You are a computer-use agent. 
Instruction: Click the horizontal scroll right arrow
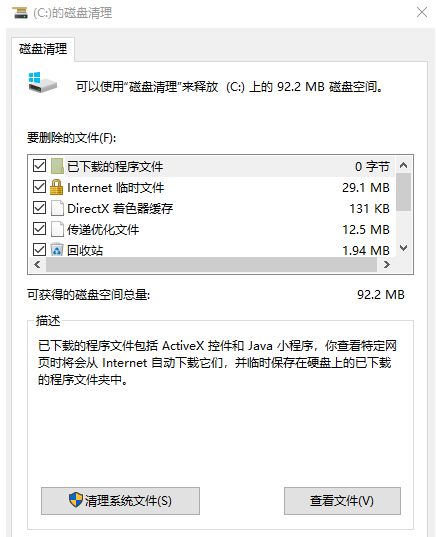pos(387,265)
